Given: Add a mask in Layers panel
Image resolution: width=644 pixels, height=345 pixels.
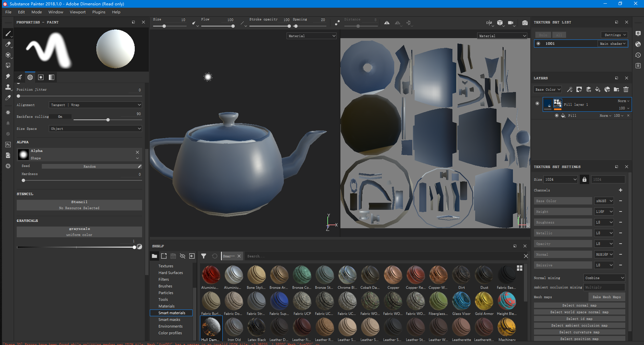Looking at the screenshot, I should tap(579, 89).
